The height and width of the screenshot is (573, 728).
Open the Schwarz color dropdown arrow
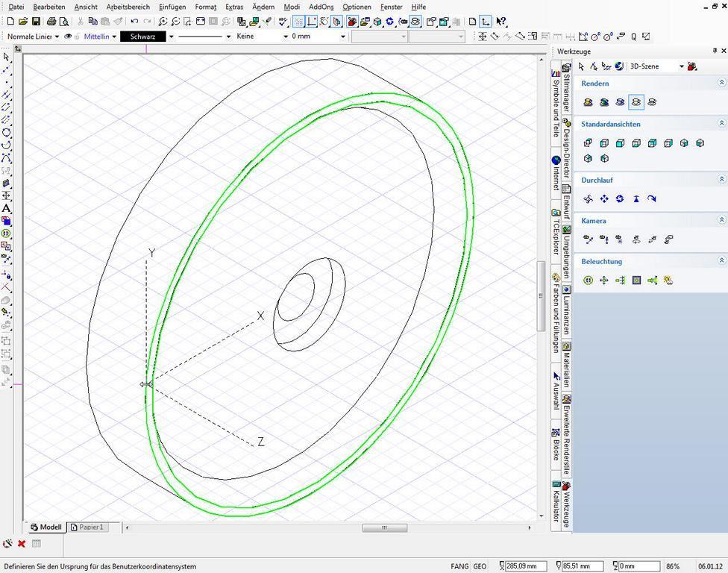[171, 37]
